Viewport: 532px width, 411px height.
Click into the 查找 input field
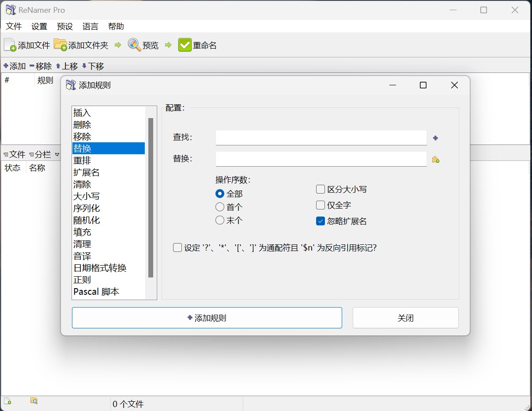[321, 137]
